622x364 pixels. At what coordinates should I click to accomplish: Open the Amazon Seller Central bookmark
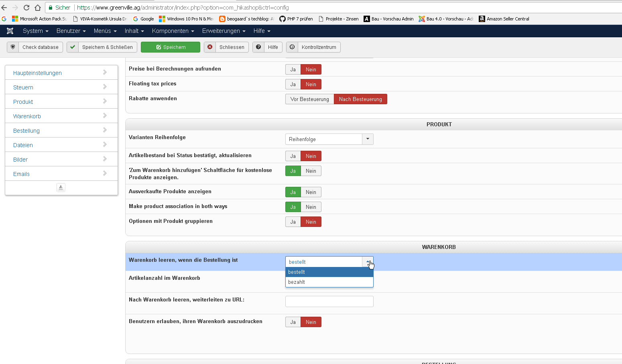[x=504, y=19]
